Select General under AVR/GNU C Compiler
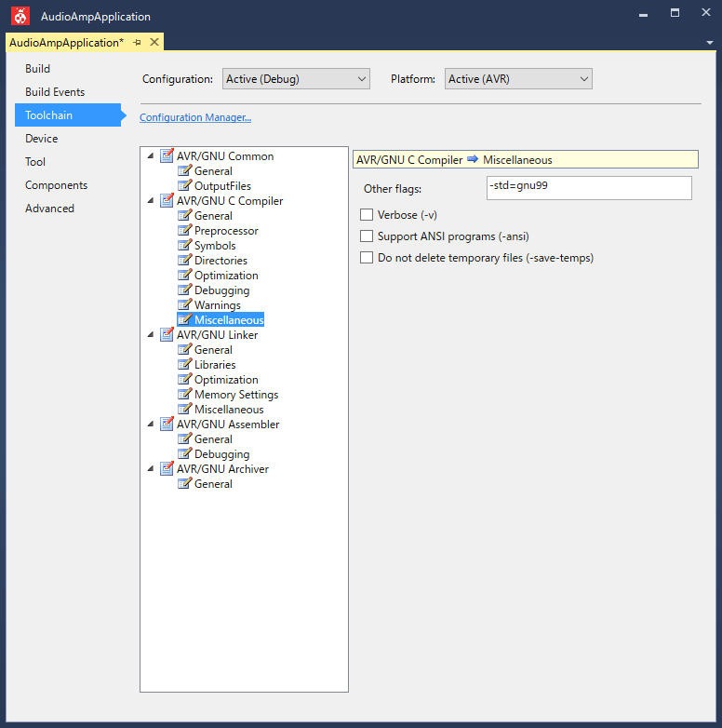The height and width of the screenshot is (728, 722). click(213, 215)
